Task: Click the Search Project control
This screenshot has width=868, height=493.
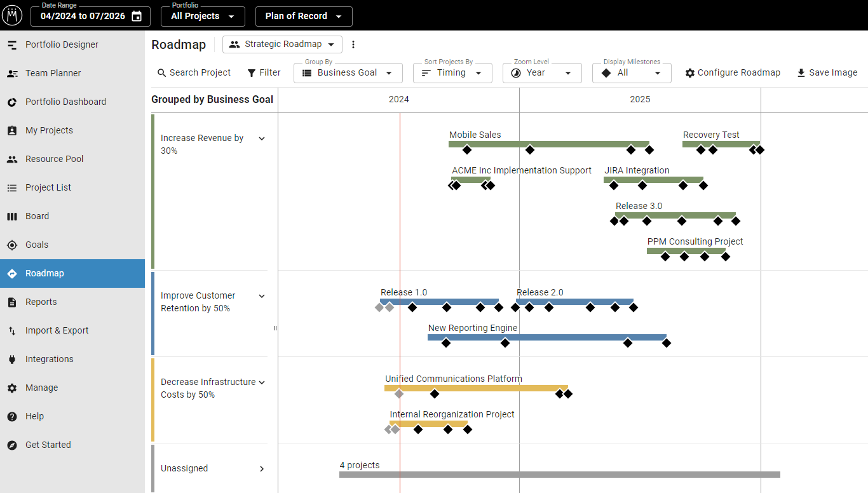Action: [194, 72]
